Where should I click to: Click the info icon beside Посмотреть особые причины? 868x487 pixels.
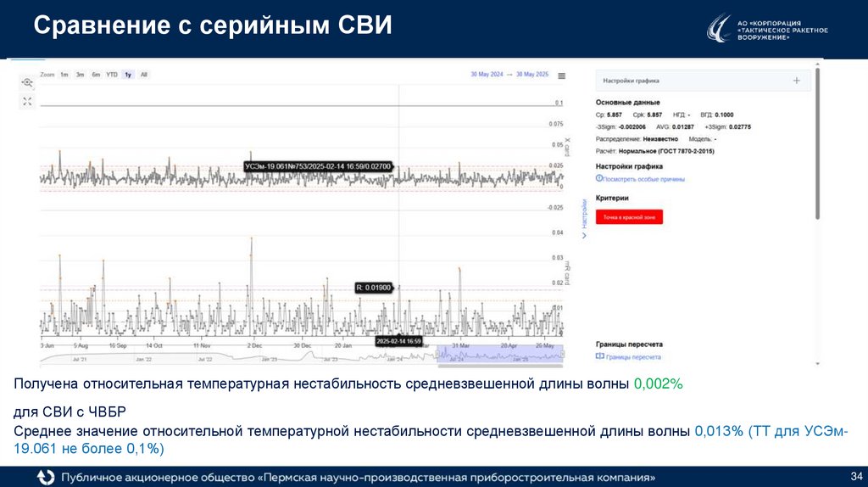coord(598,178)
